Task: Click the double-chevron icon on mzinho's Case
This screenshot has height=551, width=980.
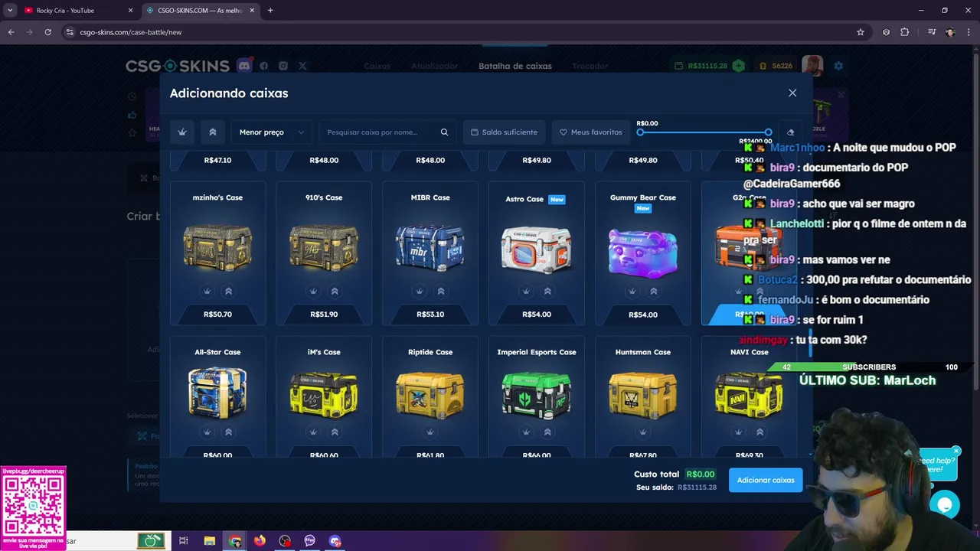Action: (x=228, y=291)
